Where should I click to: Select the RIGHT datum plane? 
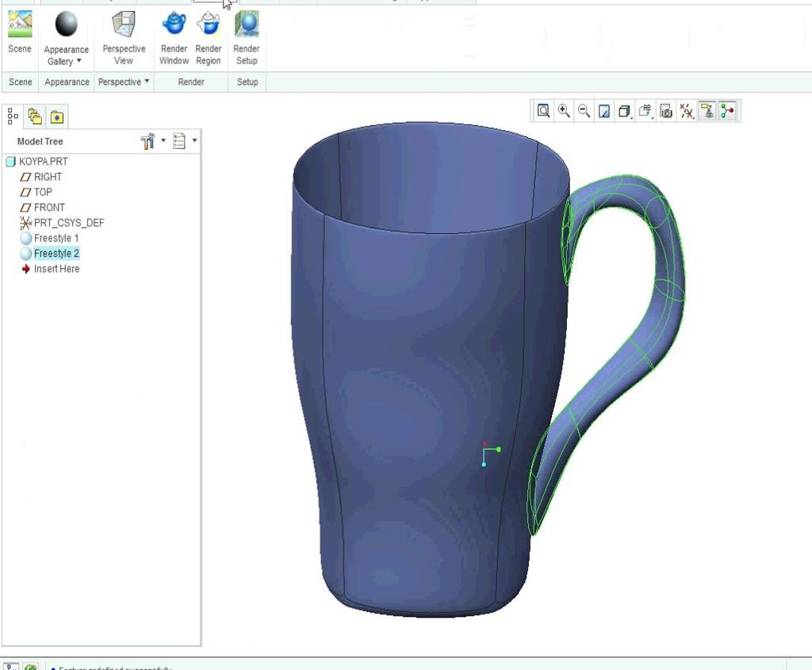pos(48,177)
